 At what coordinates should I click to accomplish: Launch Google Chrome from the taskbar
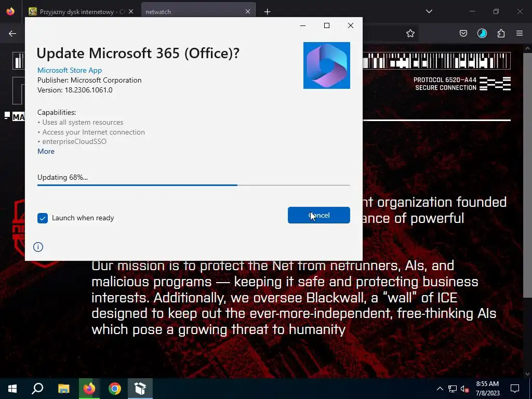[115, 389]
